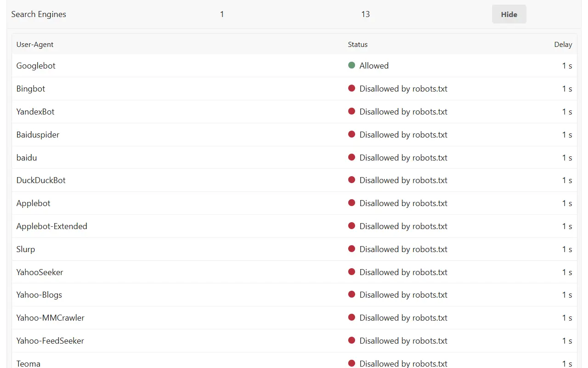
Task: Click the baidu user-agent name
Action: 26,157
